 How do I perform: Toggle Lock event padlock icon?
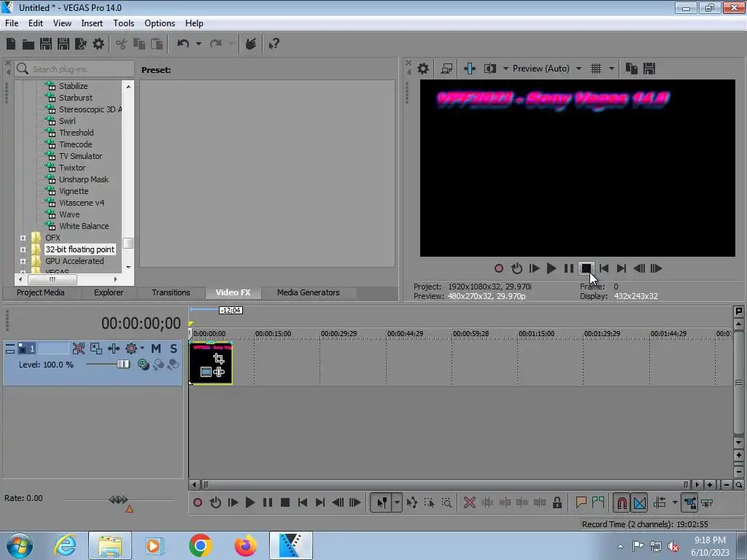tap(557, 503)
